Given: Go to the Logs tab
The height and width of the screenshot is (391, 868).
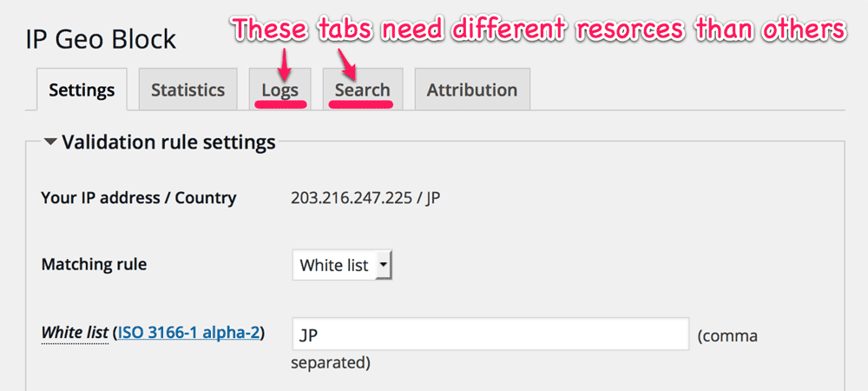Looking at the screenshot, I should (280, 89).
